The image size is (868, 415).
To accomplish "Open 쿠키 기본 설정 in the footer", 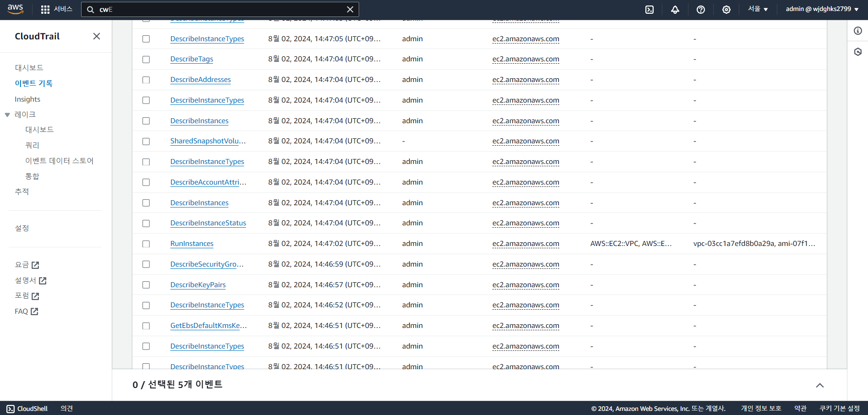I will 840,409.
